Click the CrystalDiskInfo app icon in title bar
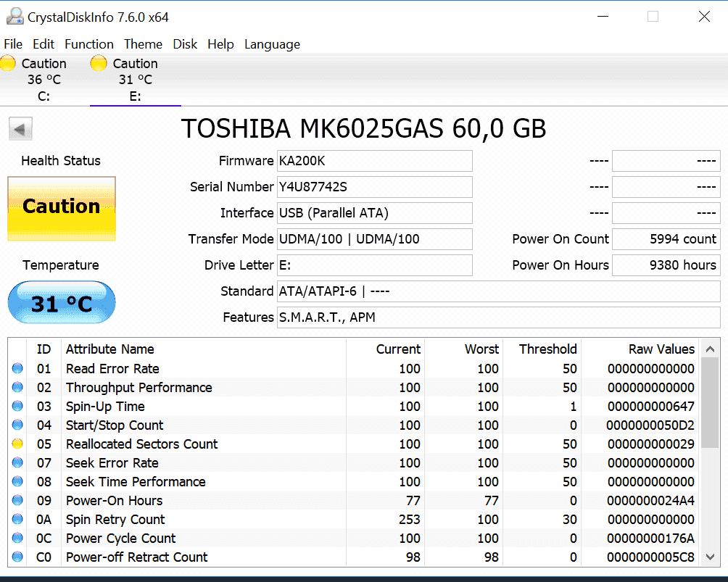Viewport: 728px width, 582px height. 15,16
